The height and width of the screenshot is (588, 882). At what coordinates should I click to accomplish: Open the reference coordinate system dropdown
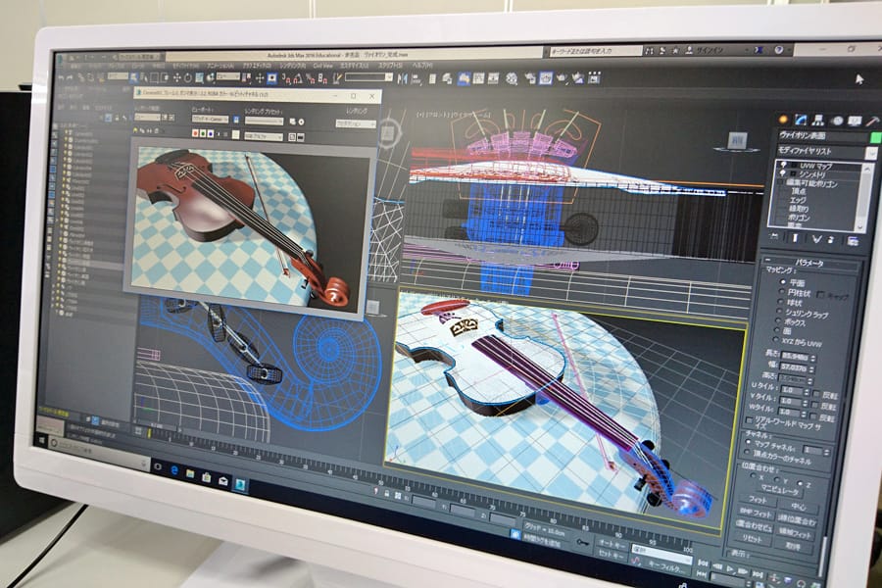coord(227,76)
